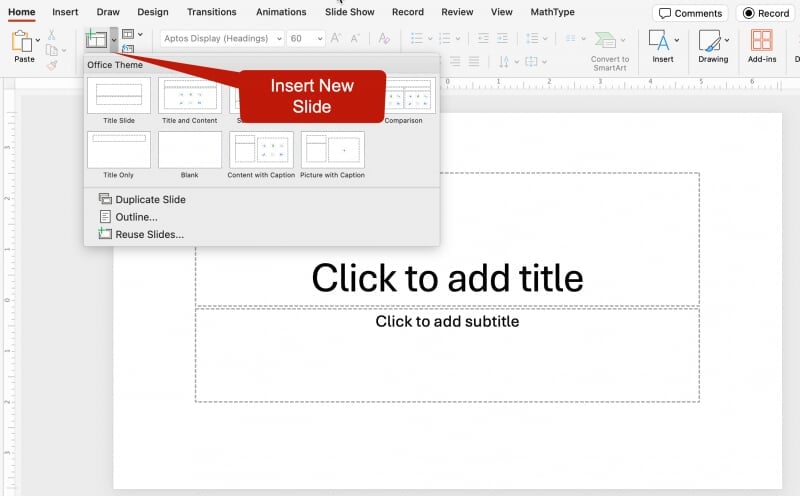
Task: Click the slide Layout icon
Action: [128, 34]
